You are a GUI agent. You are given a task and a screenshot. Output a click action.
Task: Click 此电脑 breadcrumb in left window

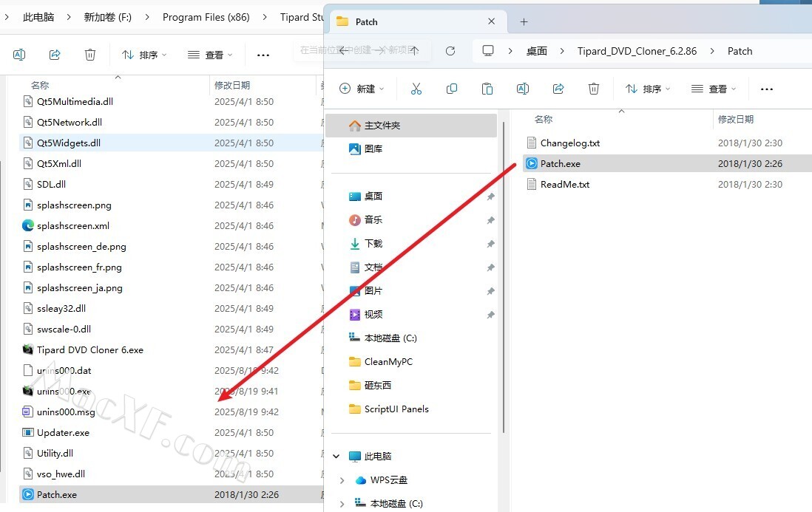38,17
